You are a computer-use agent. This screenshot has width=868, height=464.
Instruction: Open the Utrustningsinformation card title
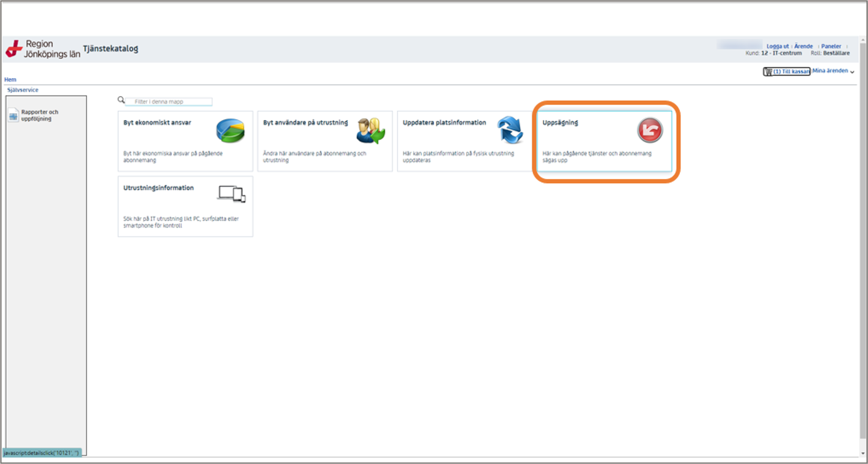click(x=159, y=188)
